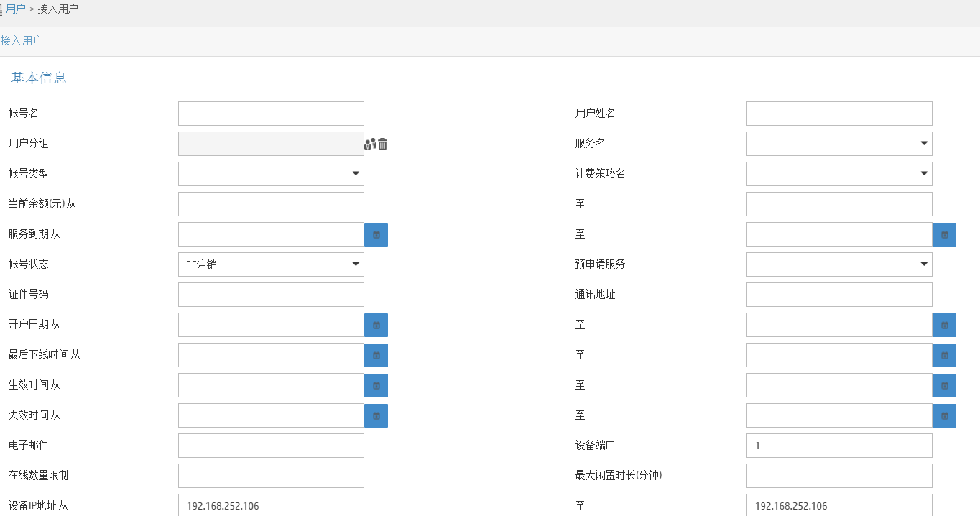
Task: Open calendar for 最后下线时间 end (至)
Action: point(944,355)
